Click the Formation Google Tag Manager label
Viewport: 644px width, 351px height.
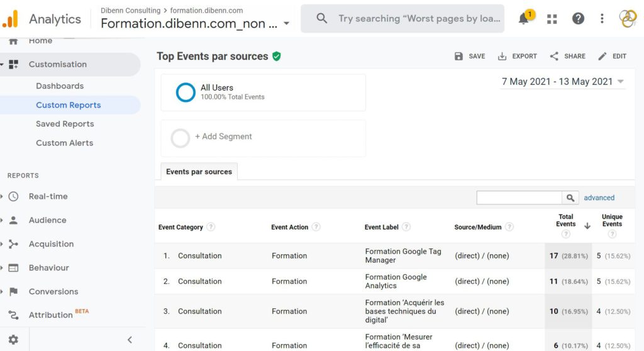tap(403, 255)
